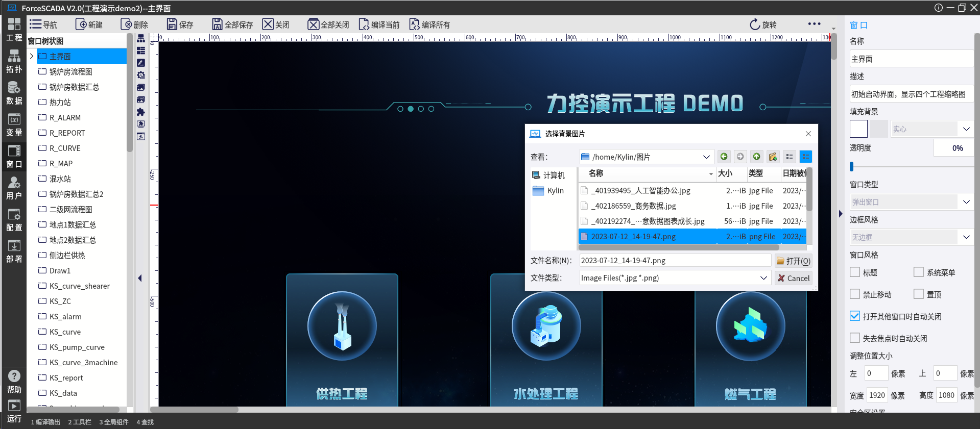Switch file dialog to detail view
980x429 pixels.
pos(805,157)
